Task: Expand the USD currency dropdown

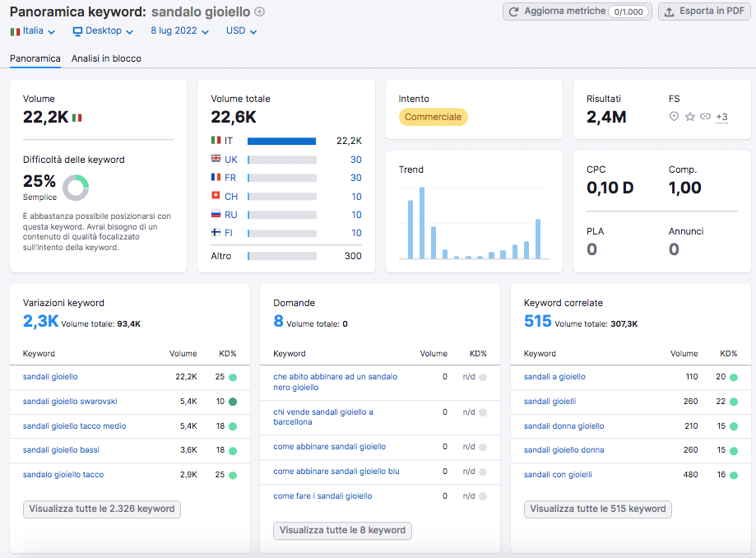Action: [x=241, y=31]
